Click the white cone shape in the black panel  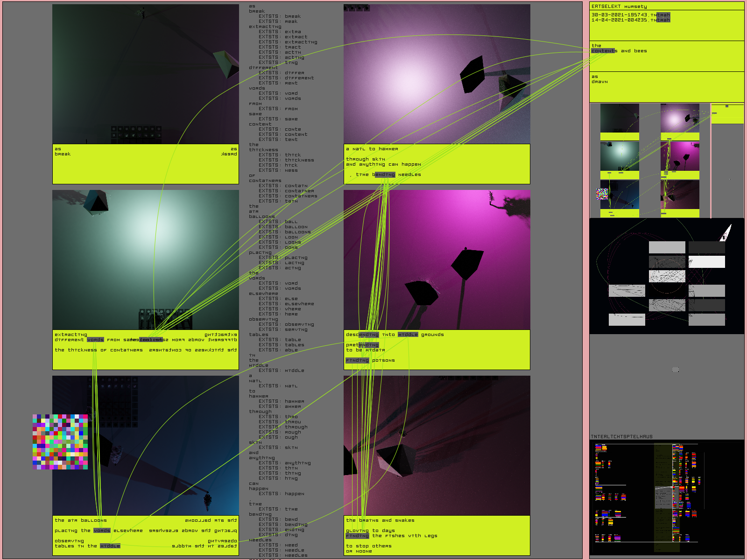(726, 232)
